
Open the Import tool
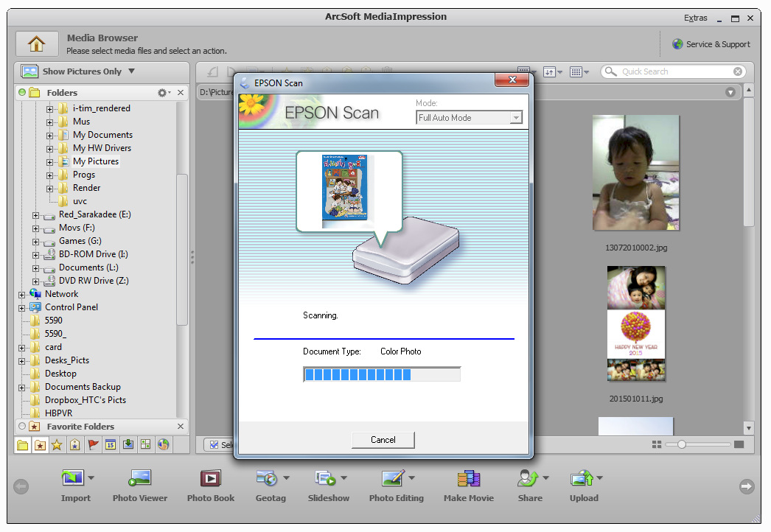coord(76,486)
